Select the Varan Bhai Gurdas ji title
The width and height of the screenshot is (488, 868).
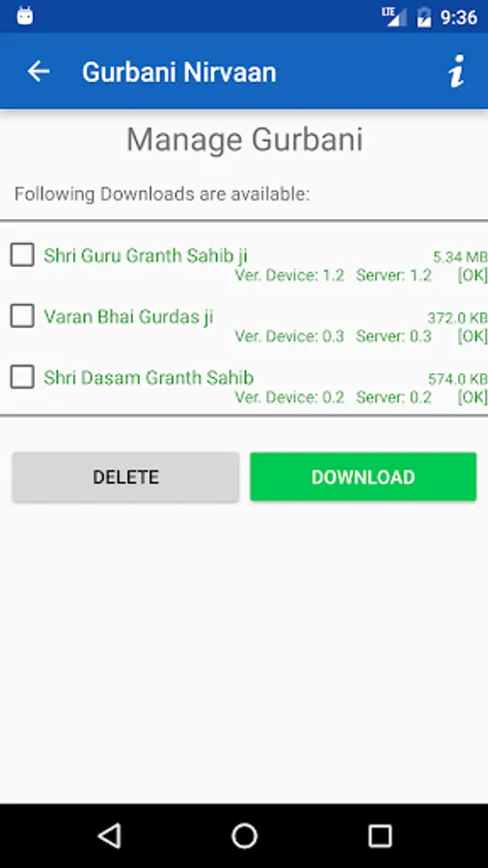[x=128, y=316]
